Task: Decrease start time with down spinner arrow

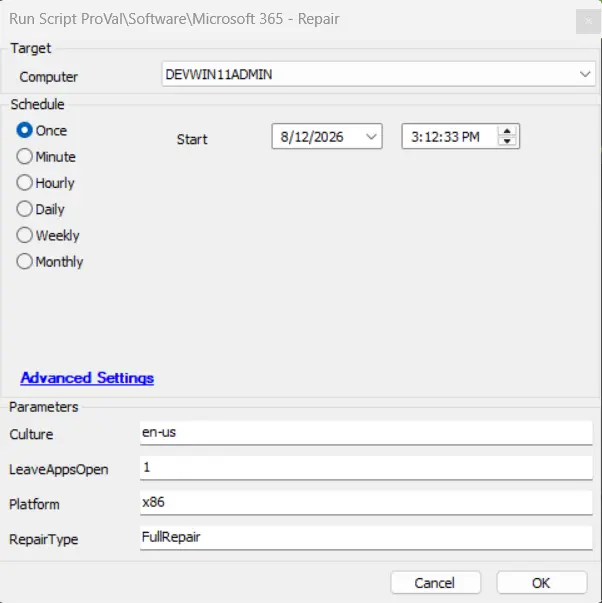Action: point(507,141)
